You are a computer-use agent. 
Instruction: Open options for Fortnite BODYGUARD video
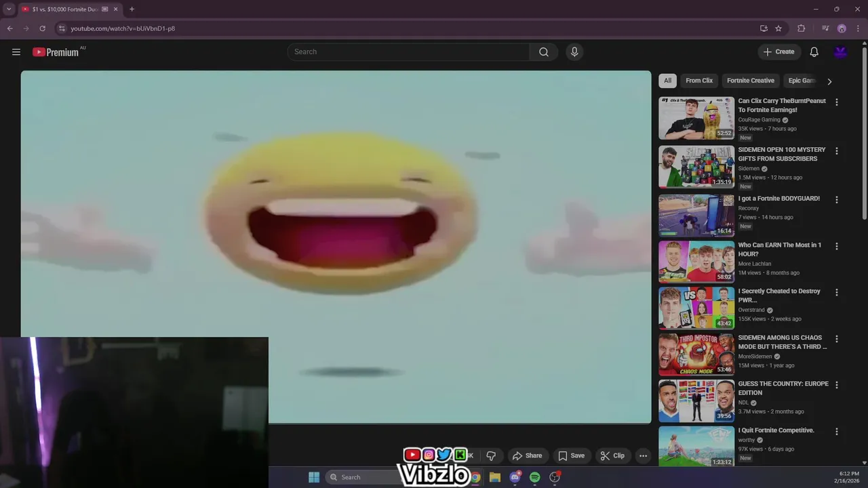point(836,200)
